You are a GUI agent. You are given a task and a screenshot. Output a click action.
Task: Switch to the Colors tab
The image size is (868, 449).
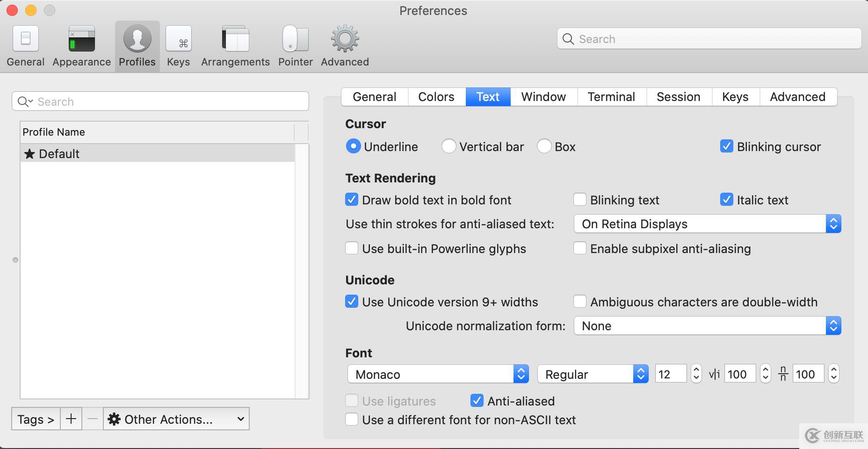(x=436, y=97)
